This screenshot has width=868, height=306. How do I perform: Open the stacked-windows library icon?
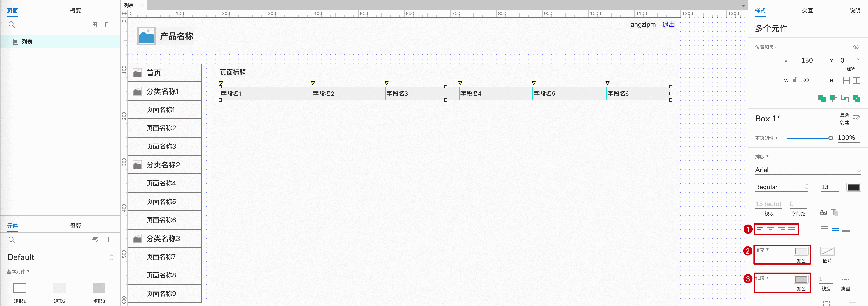tap(95, 240)
